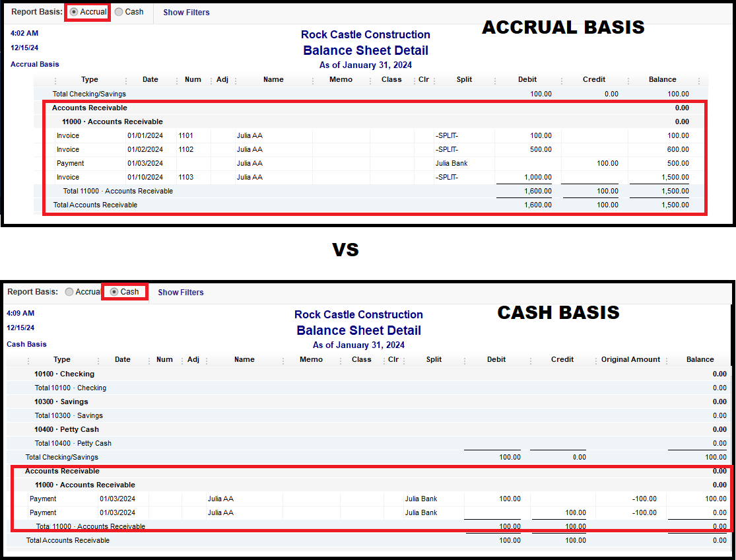Click the Balance Sheet Detail title in the Accrual Basis report

[366, 51]
